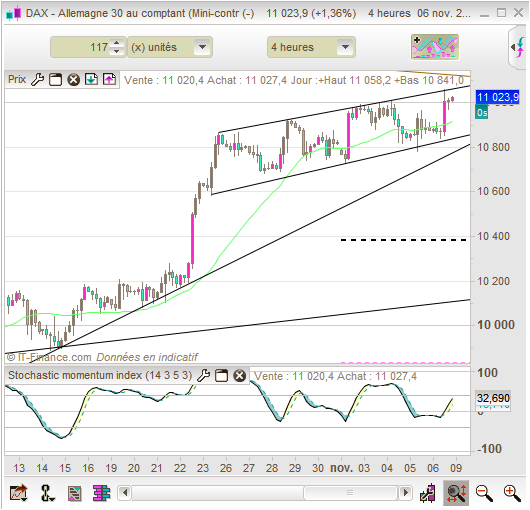
Task: Click the DAX candlestick icon in title bar
Action: (14, 14)
